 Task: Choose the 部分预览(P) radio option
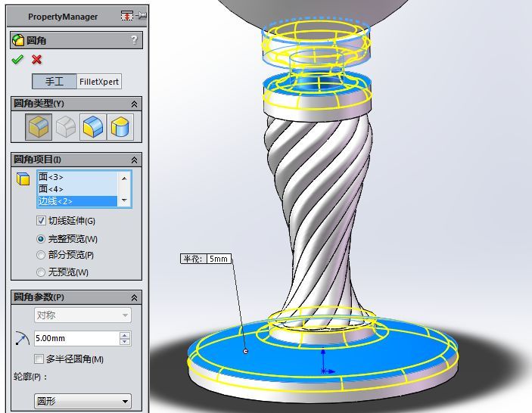click(41, 255)
